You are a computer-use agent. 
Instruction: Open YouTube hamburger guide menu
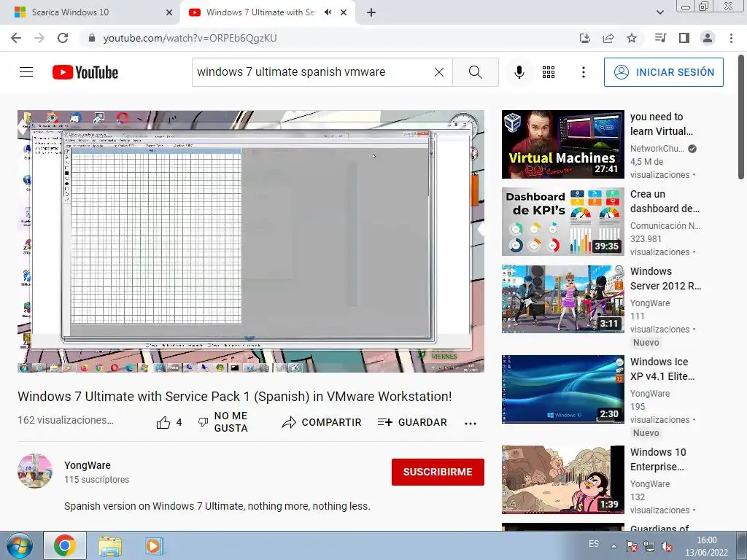[x=26, y=72]
